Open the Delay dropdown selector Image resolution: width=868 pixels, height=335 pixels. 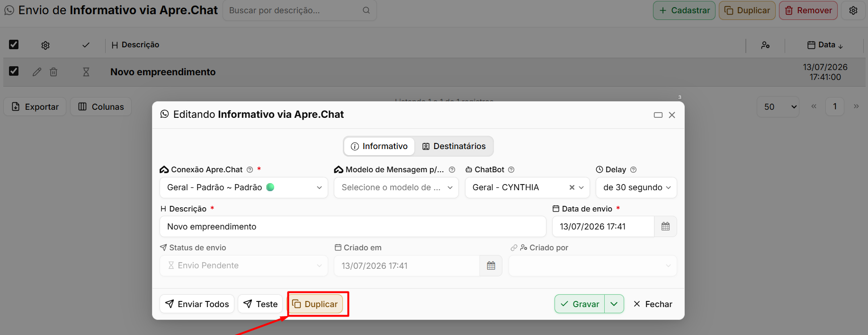coord(636,187)
